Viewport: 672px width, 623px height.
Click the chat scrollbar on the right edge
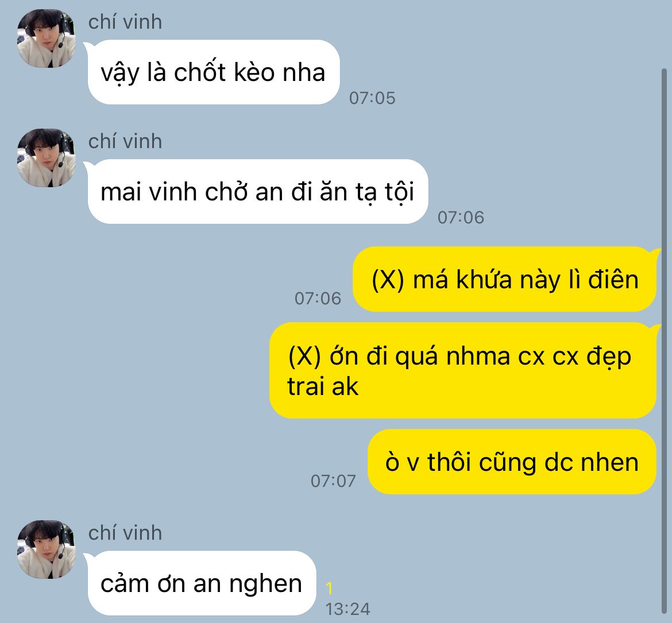[x=664, y=340]
